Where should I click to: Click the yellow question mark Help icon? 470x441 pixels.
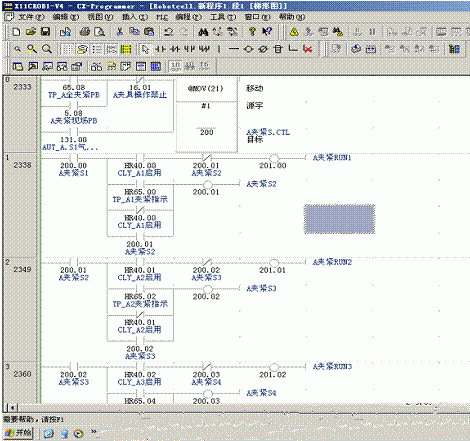[252, 32]
